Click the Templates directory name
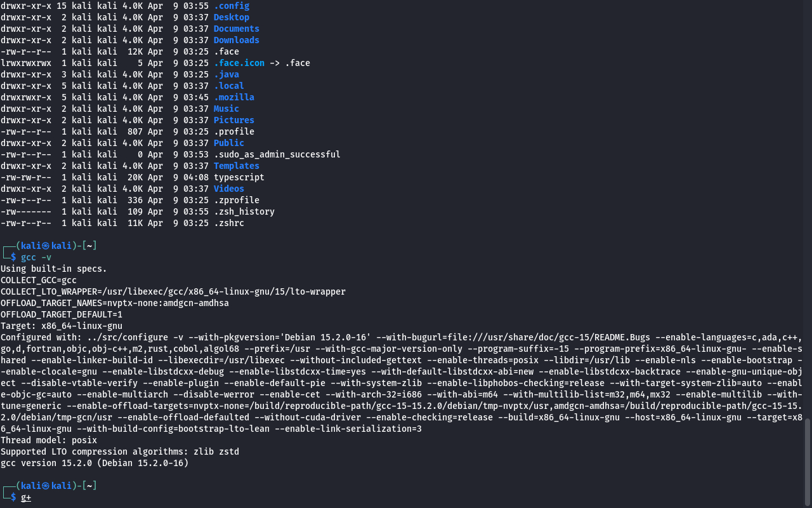Viewport: 812px width, 508px height. [x=236, y=166]
